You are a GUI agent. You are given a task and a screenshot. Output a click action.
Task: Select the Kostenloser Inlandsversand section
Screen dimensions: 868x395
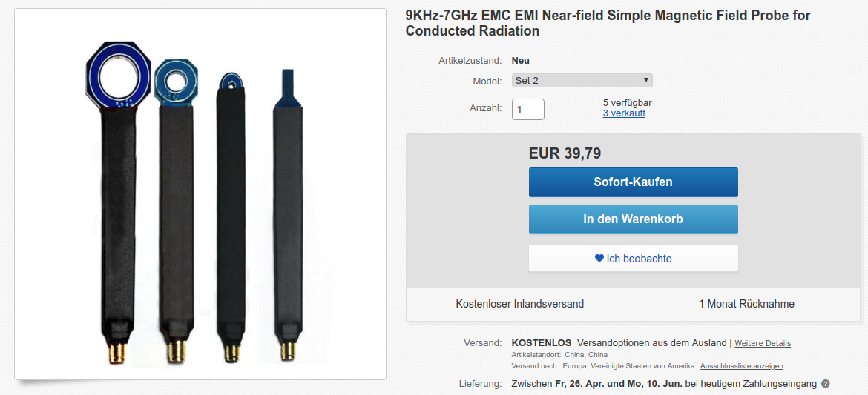pos(519,304)
